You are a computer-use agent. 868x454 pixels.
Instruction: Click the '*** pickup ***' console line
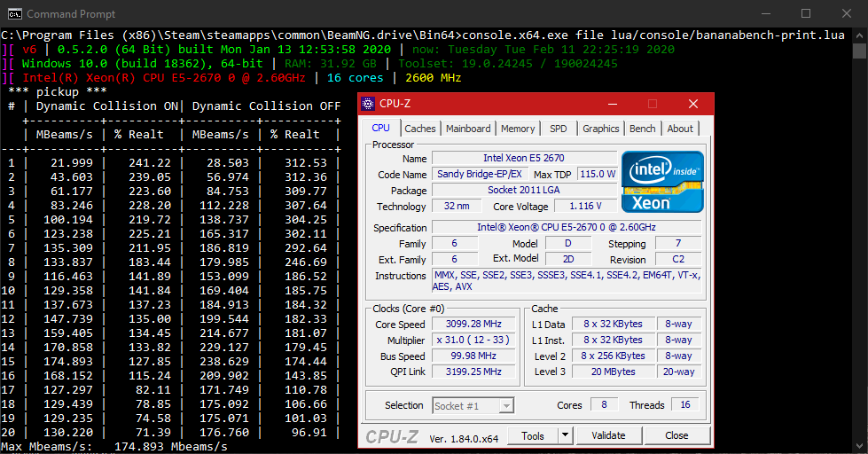pos(58,92)
